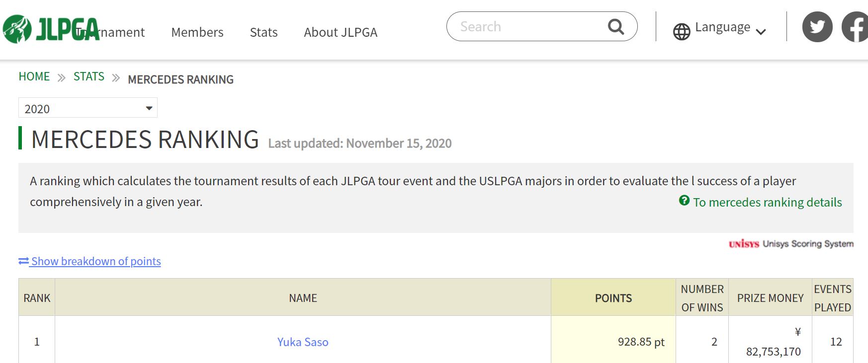This screenshot has height=363, width=868.
Task: Click the ¥82,753,170 prize value
Action: tap(774, 342)
